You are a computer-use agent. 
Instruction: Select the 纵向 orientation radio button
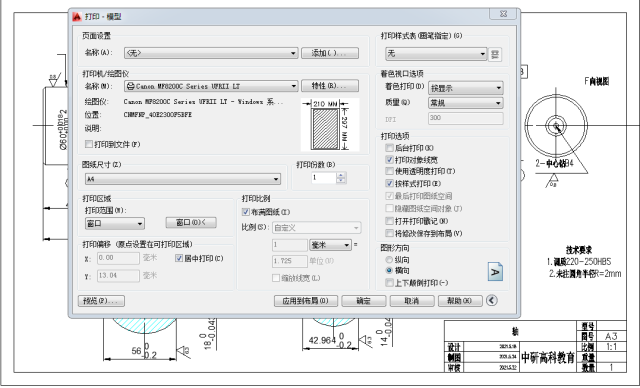[389, 260]
